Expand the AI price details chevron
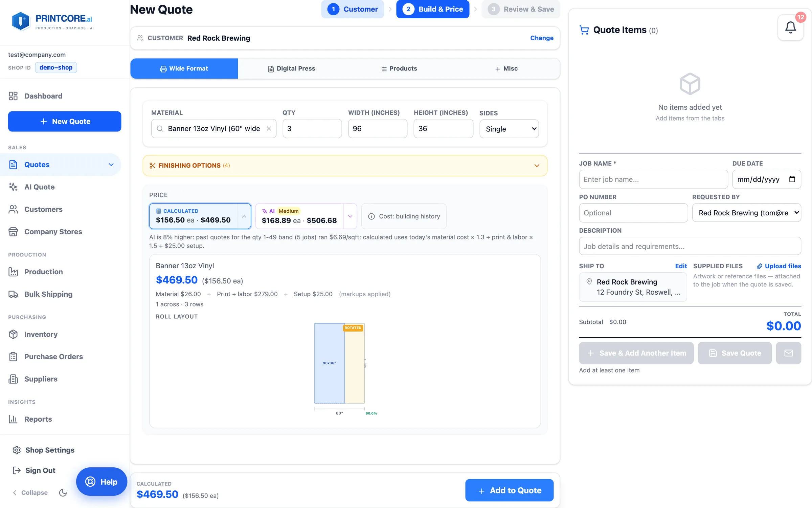Viewport: 812px width, 508px height. pos(350,216)
